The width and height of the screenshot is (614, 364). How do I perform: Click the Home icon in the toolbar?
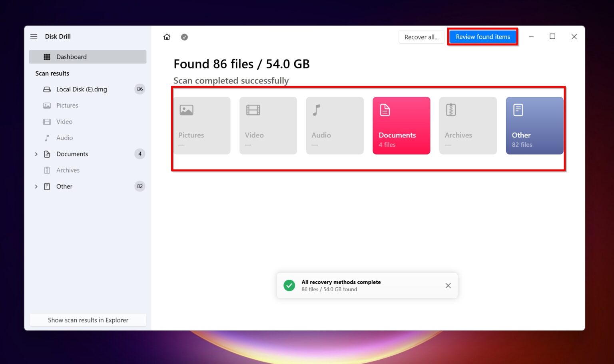tap(167, 37)
